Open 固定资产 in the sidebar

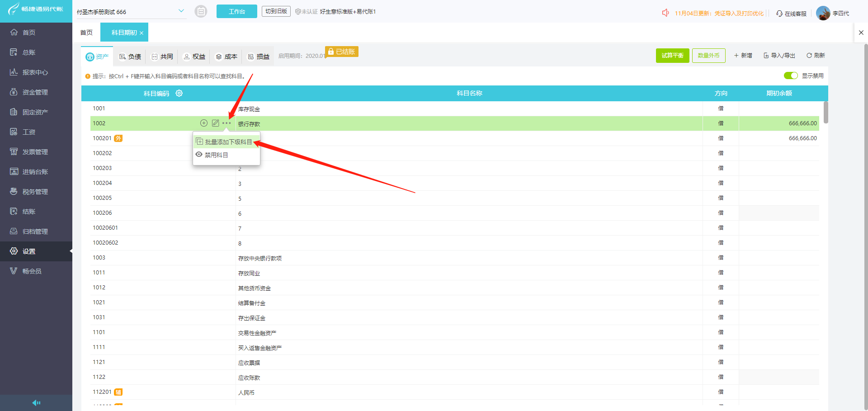click(36, 112)
